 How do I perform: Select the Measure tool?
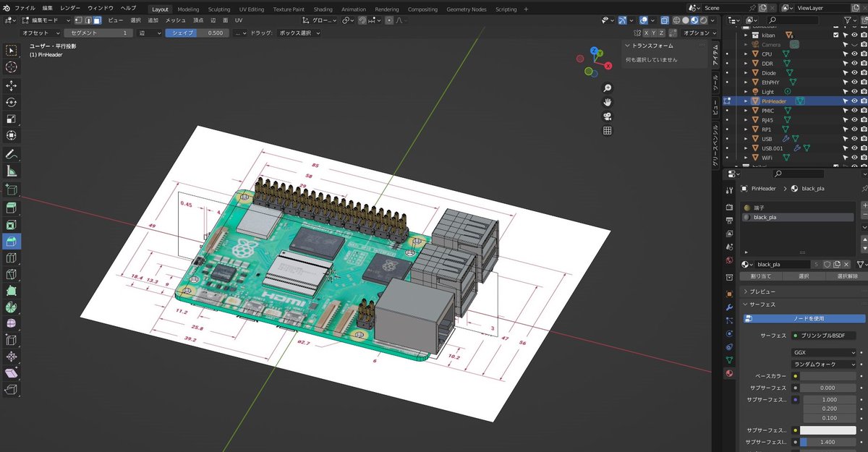12,171
